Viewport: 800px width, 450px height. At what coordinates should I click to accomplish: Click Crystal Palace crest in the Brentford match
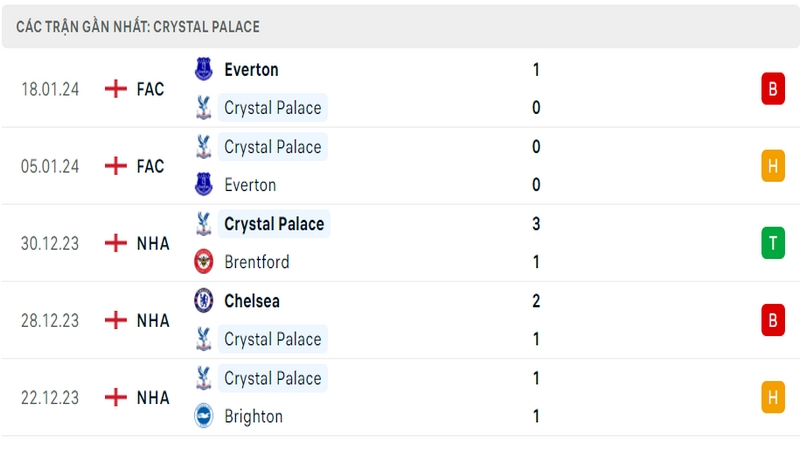pyautogui.click(x=204, y=223)
